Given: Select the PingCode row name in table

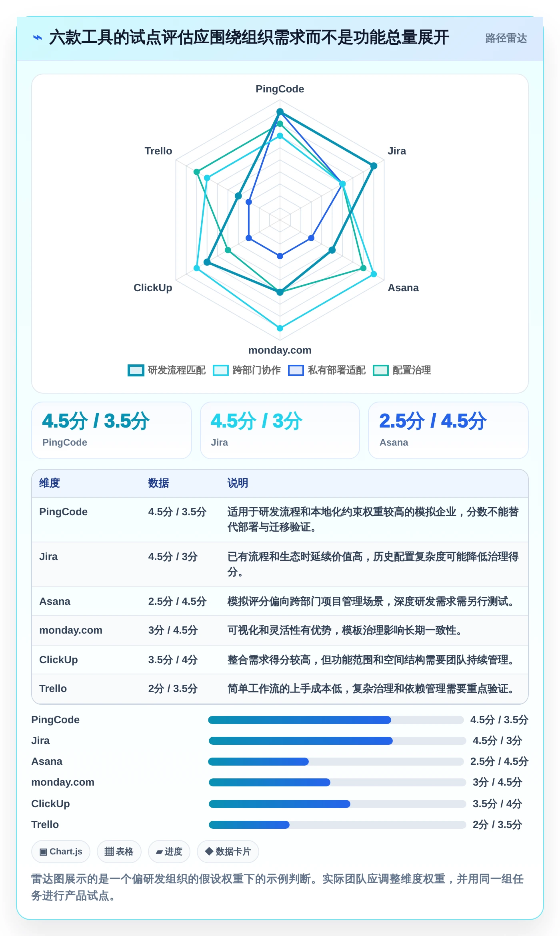Looking at the screenshot, I should pos(63,512).
